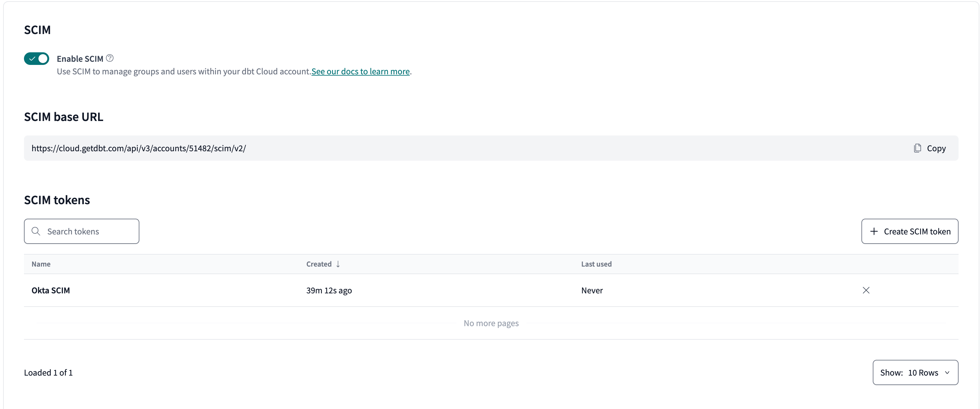This screenshot has height=409, width=980.
Task: Click the checkmark inside the SCIM toggle
Action: tap(32, 59)
